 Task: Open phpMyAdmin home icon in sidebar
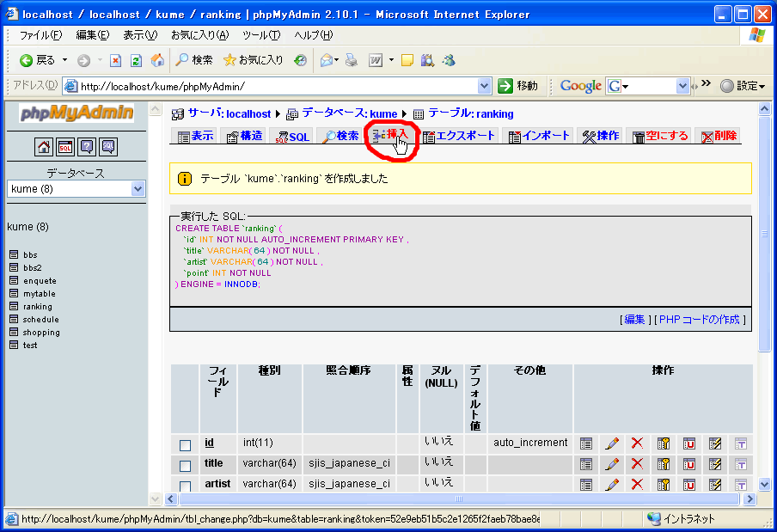[44, 147]
